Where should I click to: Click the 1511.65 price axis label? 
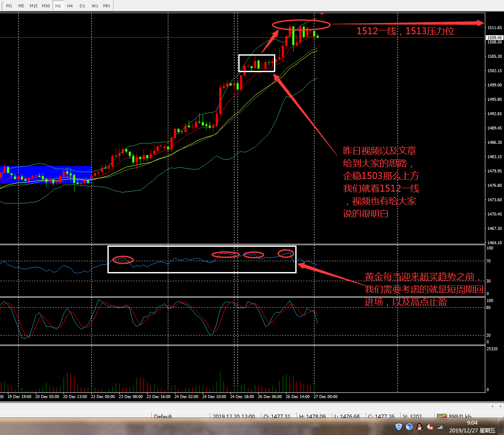click(x=494, y=28)
